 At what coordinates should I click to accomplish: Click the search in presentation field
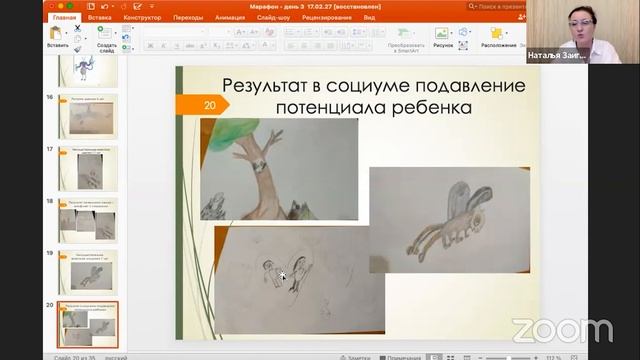tap(496, 7)
